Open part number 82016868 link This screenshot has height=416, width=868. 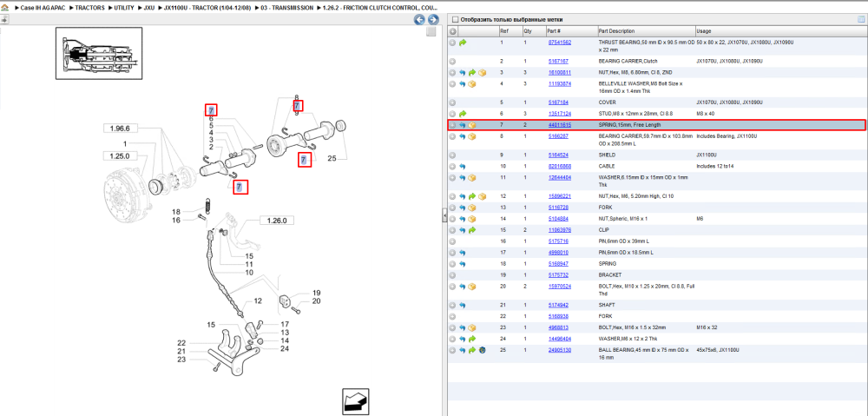560,166
